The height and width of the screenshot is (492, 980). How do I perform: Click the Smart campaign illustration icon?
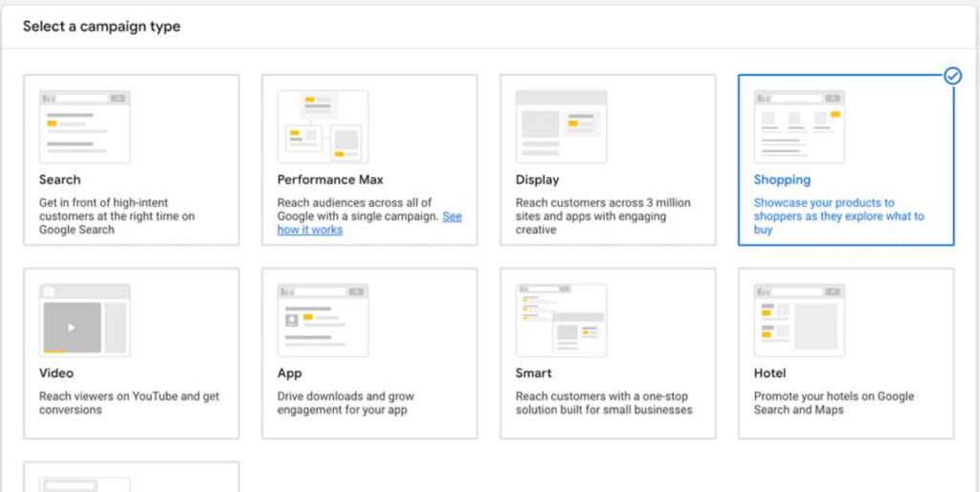[x=561, y=320]
